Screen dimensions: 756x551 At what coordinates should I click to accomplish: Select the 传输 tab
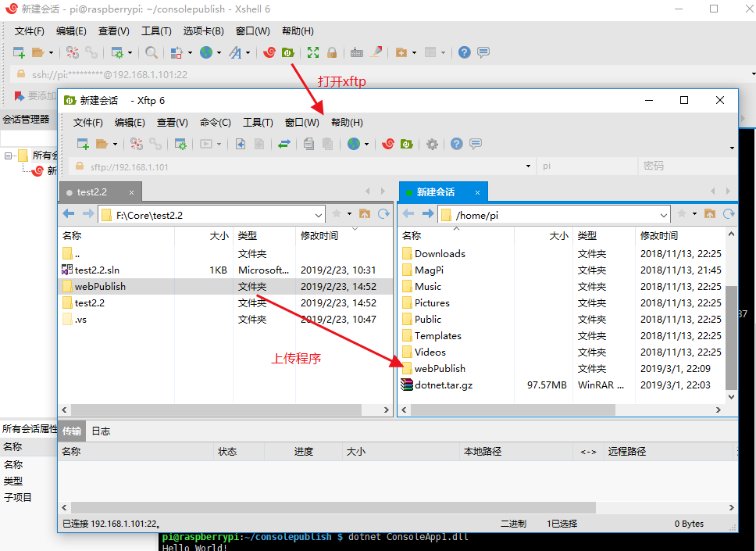(x=72, y=431)
